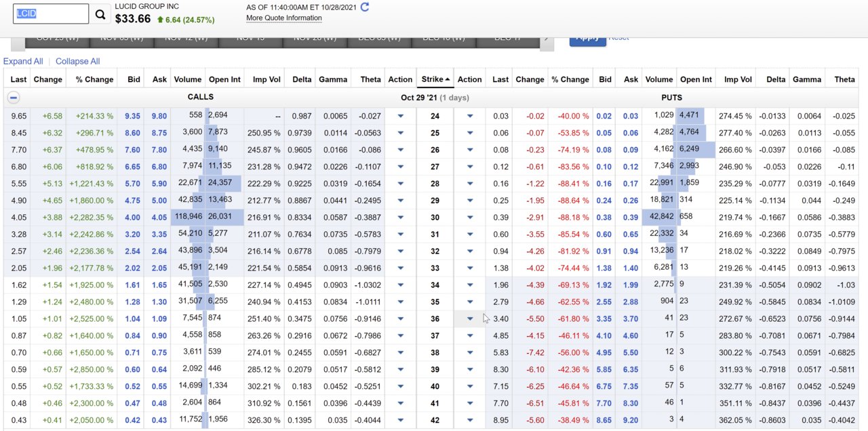The width and height of the screenshot is (868, 431).
Task: Click the puts Theta column header
Action: [844, 79]
